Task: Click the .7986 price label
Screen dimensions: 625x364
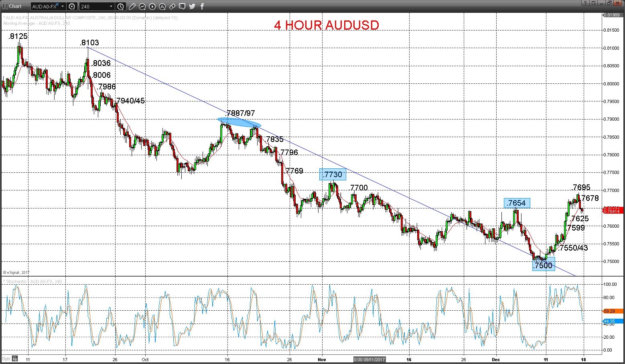Action: 106,87
